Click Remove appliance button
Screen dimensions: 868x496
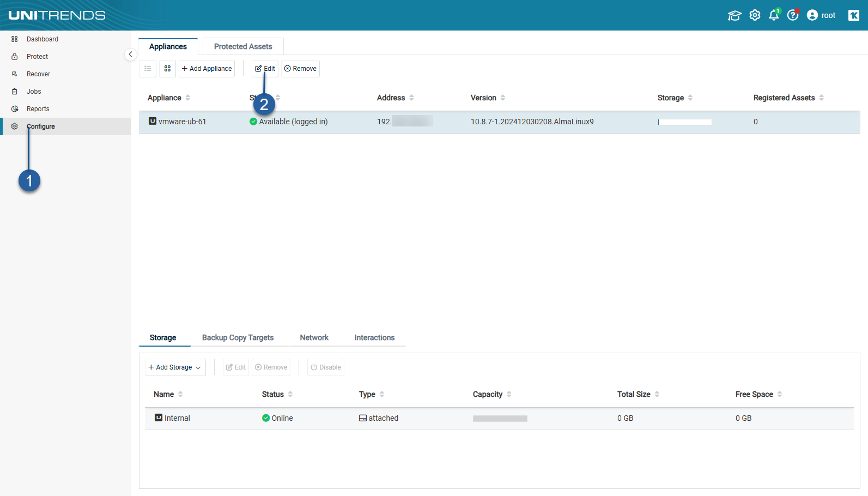[x=300, y=69]
